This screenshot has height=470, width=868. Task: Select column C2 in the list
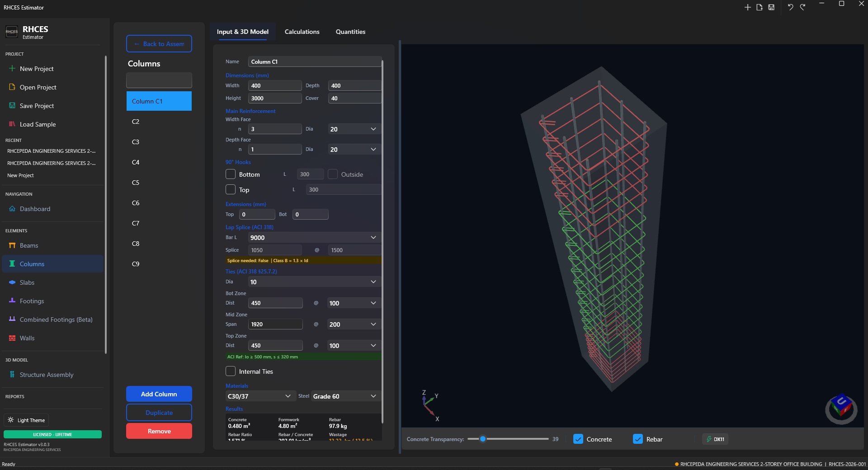coord(159,122)
